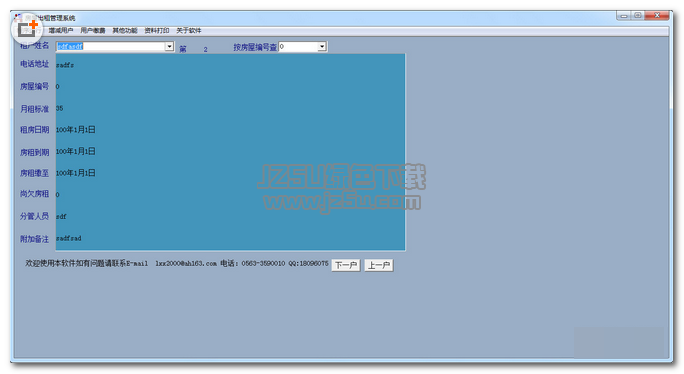Image resolution: width=684 pixels, height=374 pixels.
Task: Open the 增减用户 menu
Action: tap(61, 31)
